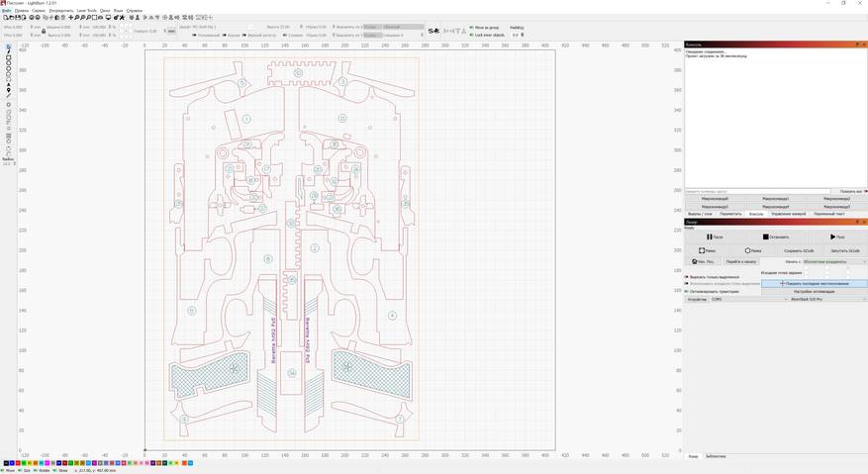Viewport: 868px width, 474px height.
Task: Activate the measure tool in left toolbar
Action: pyautogui.click(x=9, y=96)
